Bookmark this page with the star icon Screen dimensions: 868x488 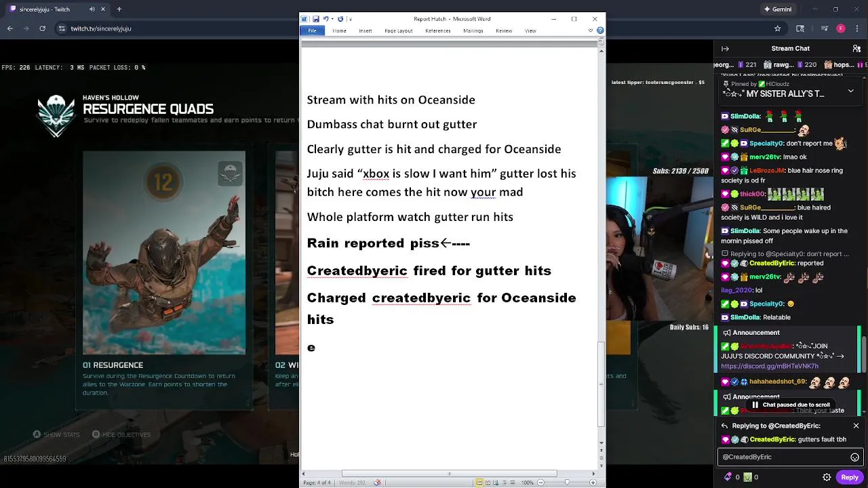click(778, 28)
